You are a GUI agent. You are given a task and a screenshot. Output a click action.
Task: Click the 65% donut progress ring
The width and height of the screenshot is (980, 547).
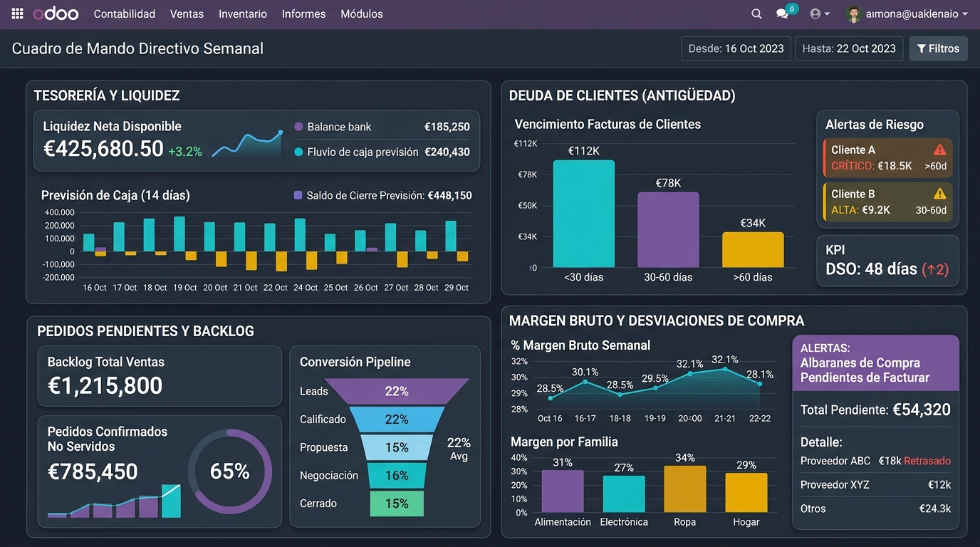(x=229, y=471)
